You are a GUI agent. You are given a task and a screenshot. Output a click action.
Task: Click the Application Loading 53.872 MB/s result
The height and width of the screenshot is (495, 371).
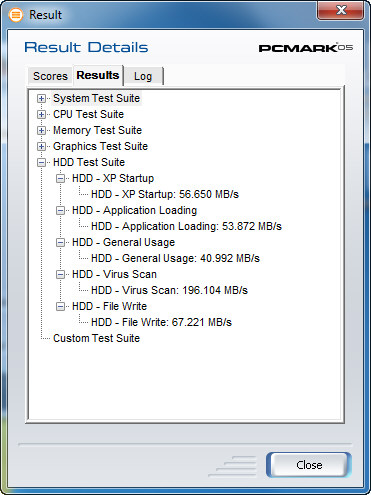pyautogui.click(x=186, y=226)
